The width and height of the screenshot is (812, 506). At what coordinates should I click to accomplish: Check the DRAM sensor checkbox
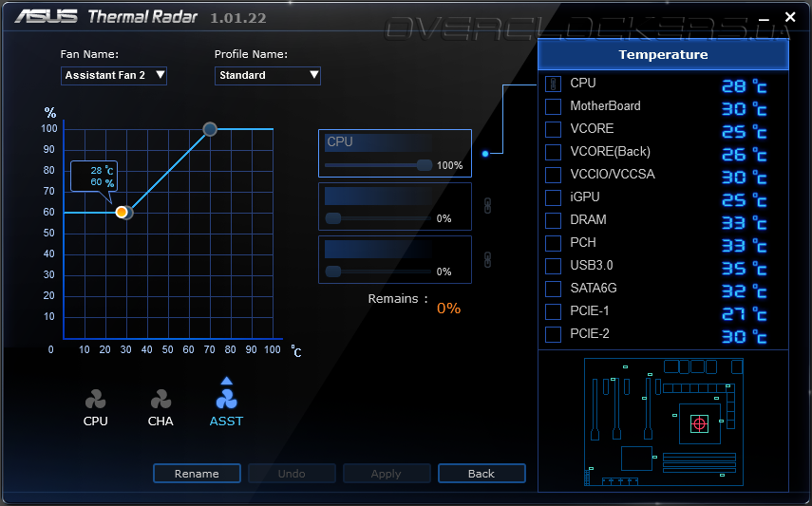[553, 220]
